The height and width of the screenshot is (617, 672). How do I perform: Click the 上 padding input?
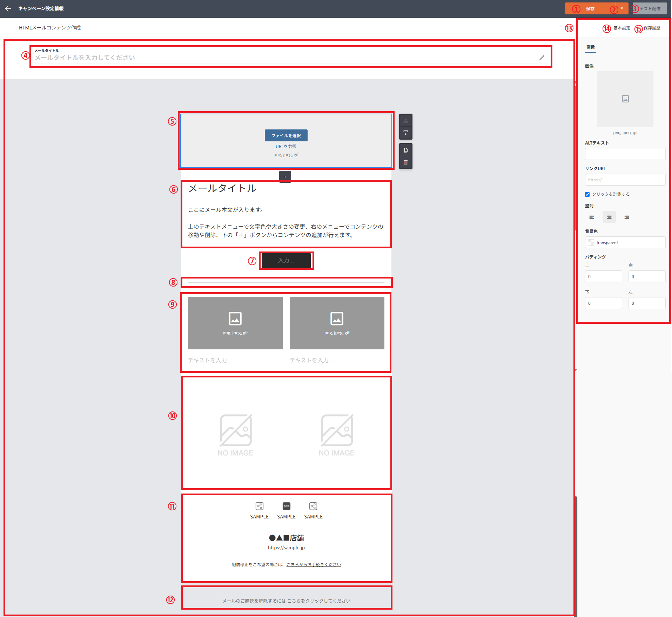coord(603,276)
